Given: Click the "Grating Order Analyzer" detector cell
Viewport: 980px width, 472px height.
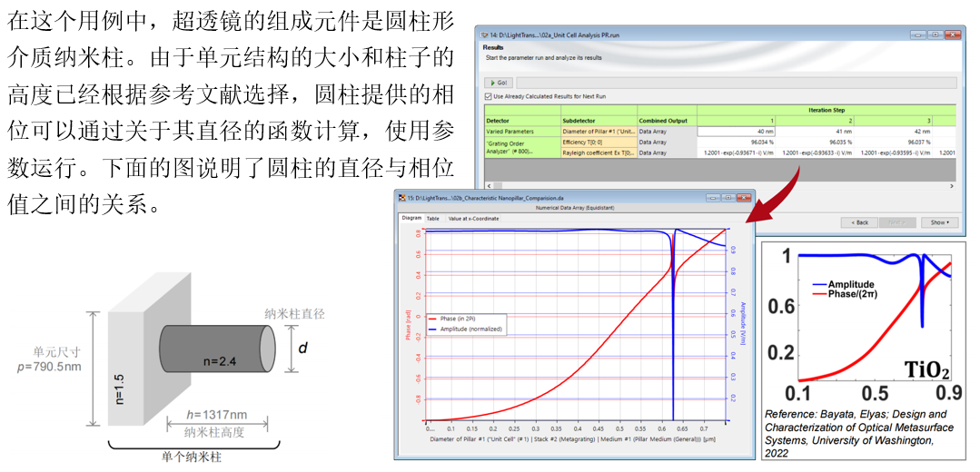Looking at the screenshot, I should pos(522,147).
